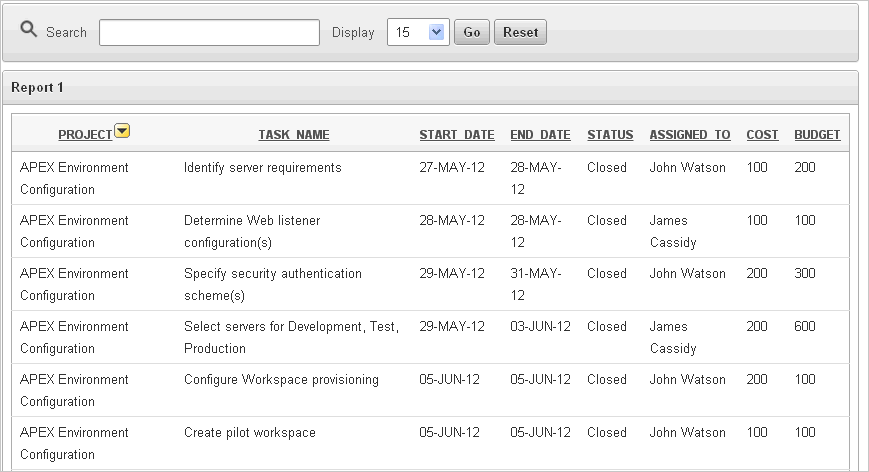Select task 'Identify server requirements'

tap(263, 167)
